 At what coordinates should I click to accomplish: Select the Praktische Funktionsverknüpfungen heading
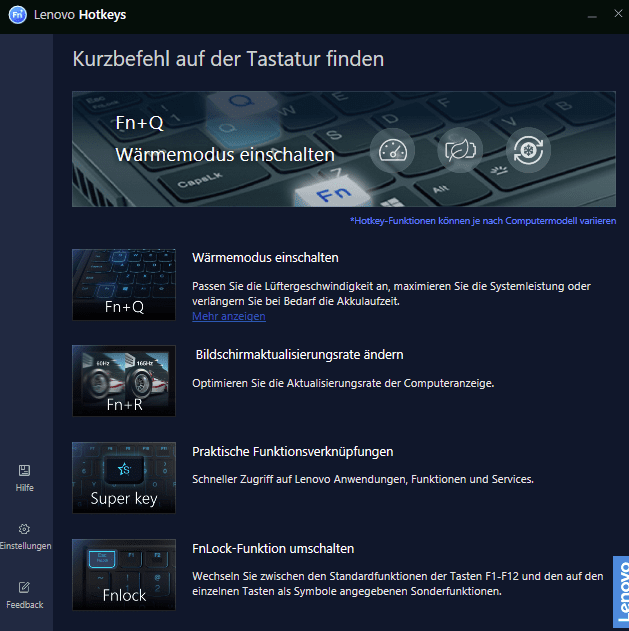(x=293, y=452)
